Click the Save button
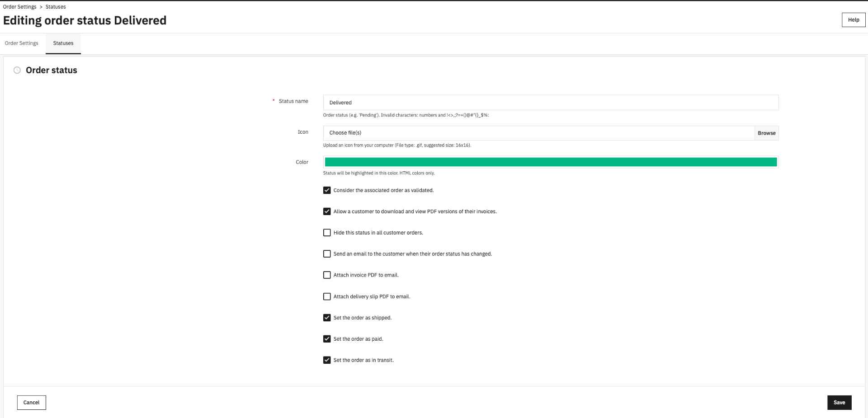 click(840, 403)
